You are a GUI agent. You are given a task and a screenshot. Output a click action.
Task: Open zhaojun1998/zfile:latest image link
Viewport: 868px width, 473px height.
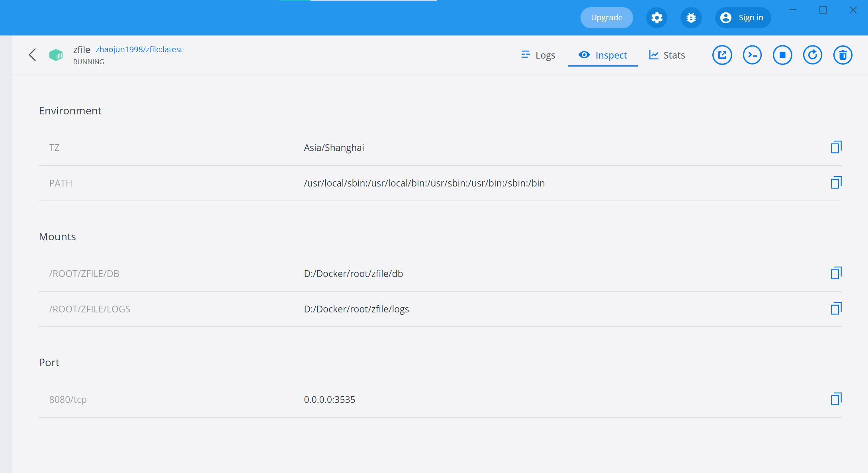click(x=139, y=49)
